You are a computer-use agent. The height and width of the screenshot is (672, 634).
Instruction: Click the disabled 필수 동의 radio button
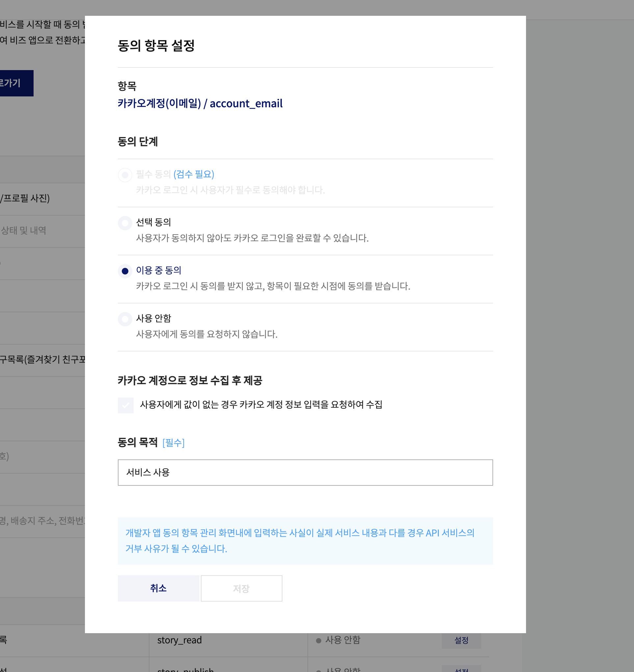point(125,175)
